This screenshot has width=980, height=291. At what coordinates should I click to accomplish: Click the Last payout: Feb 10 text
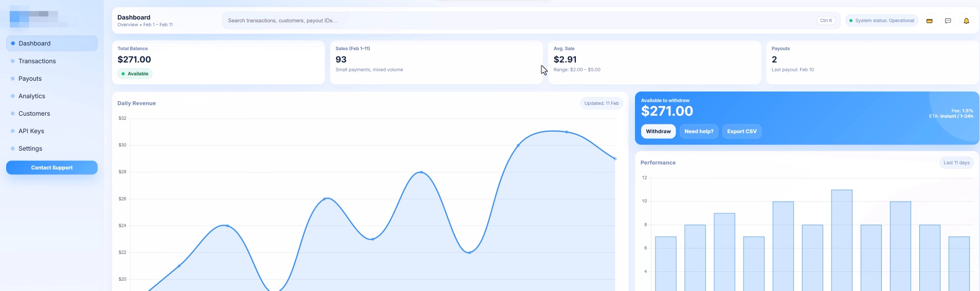click(x=792, y=70)
